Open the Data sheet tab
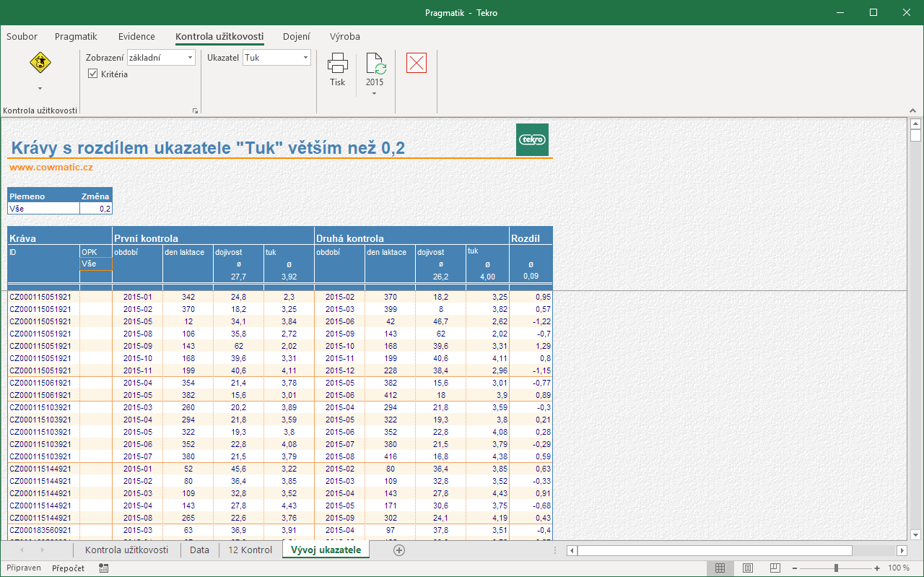This screenshot has height=577, width=924. pos(199,550)
